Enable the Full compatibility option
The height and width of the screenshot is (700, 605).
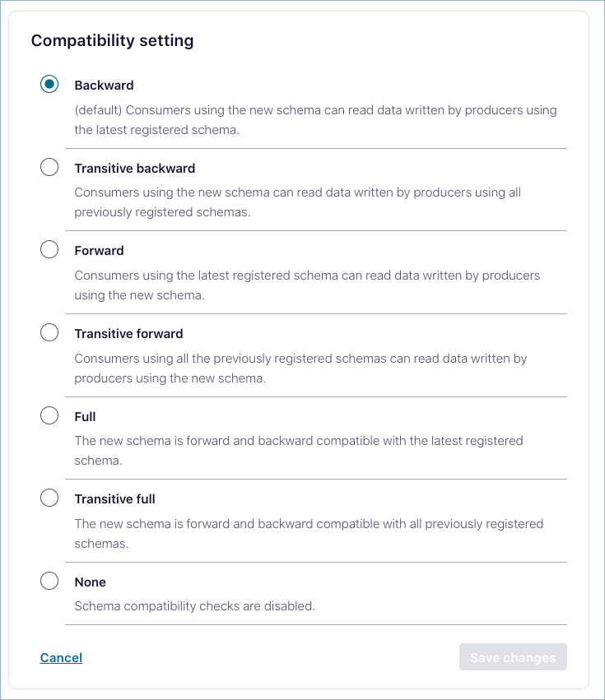pyautogui.click(x=49, y=415)
